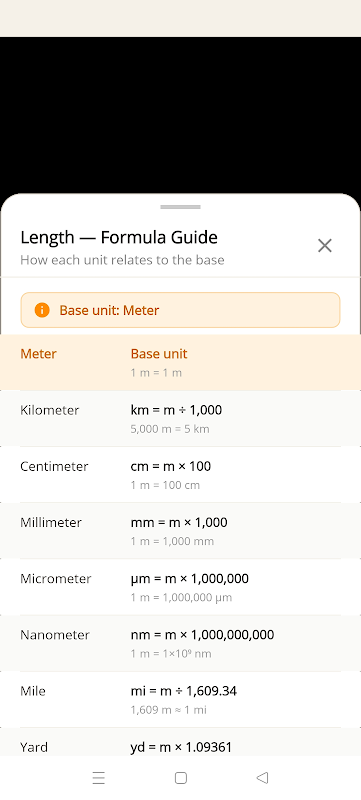Tap the Nanometer formula text
The image size is (361, 800).
[x=202, y=635]
